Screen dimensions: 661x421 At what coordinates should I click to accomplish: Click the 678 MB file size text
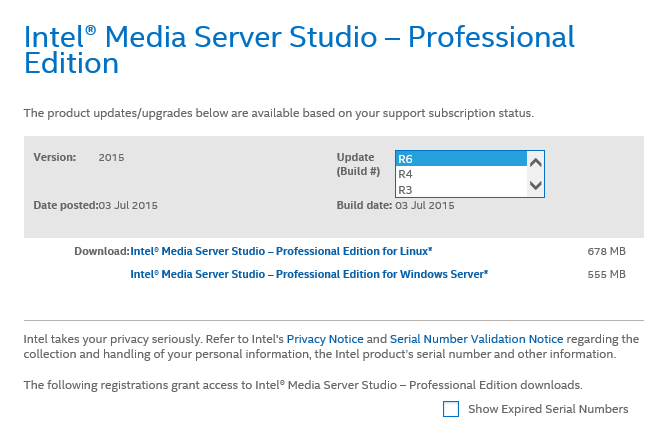coord(606,252)
